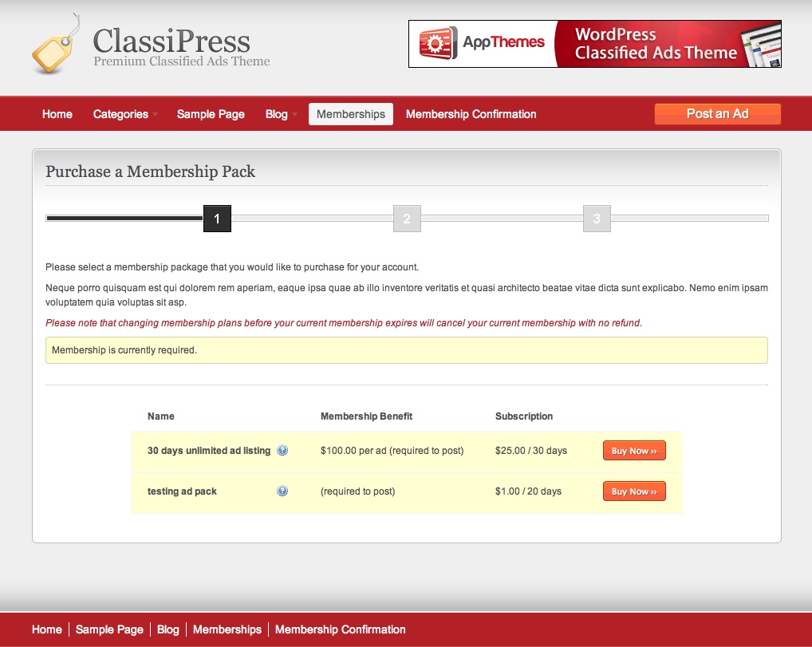Click the 'Purchase a Membership Pack' heading
812x647 pixels.
150,172
